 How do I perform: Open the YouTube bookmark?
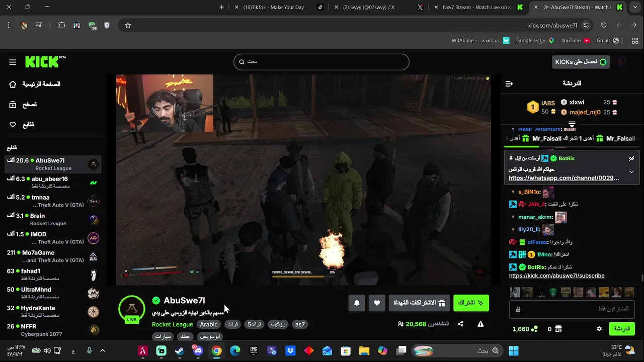pyautogui.click(x=575, y=40)
